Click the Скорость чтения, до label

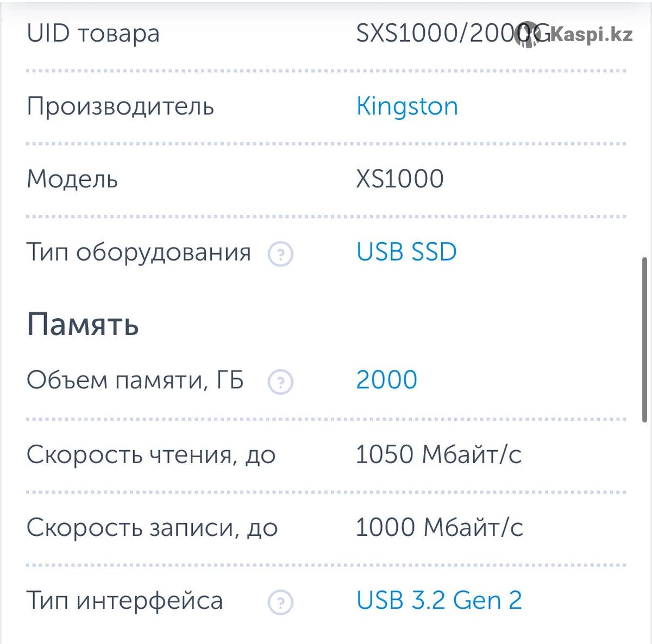pos(151,454)
